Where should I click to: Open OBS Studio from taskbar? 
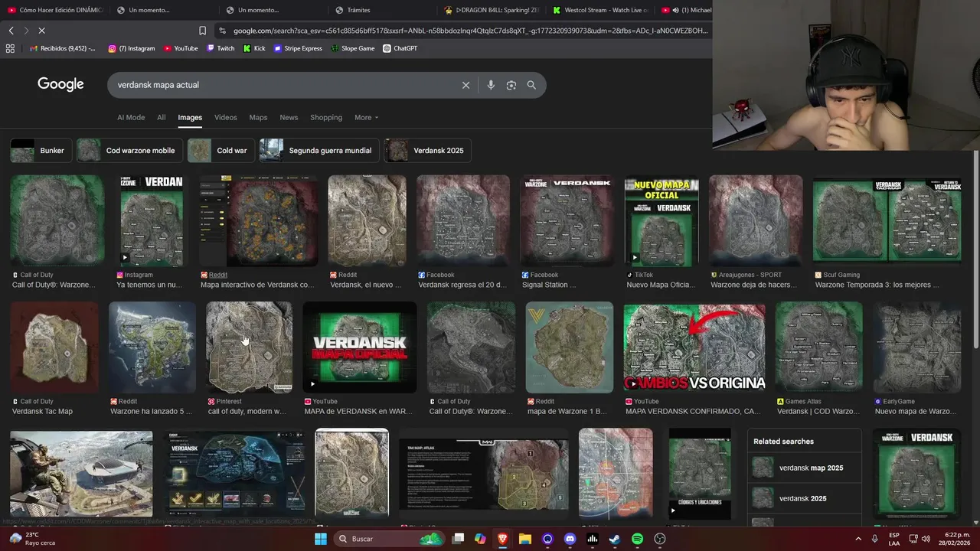click(x=660, y=539)
